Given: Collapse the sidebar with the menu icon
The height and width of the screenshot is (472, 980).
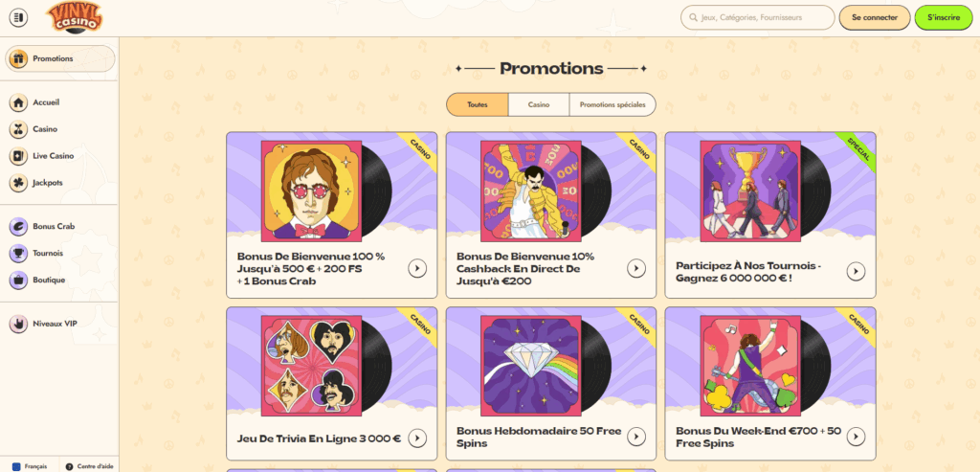Looking at the screenshot, I should pyautogui.click(x=18, y=17).
